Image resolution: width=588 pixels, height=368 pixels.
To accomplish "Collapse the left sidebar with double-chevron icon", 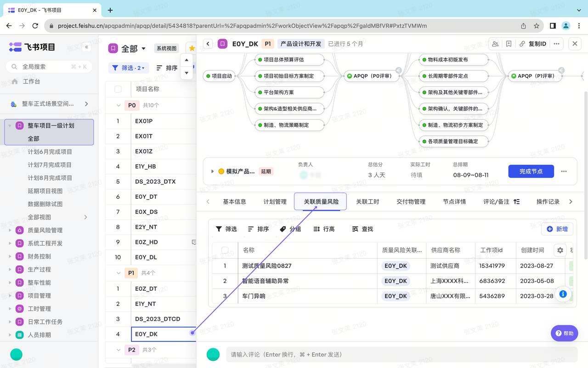I will 86,47.
